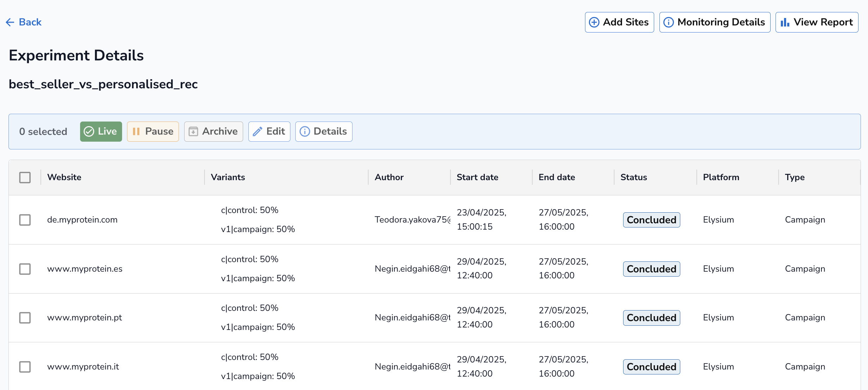The height and width of the screenshot is (390, 868).
Task: Click the Status column header
Action: 634,177
